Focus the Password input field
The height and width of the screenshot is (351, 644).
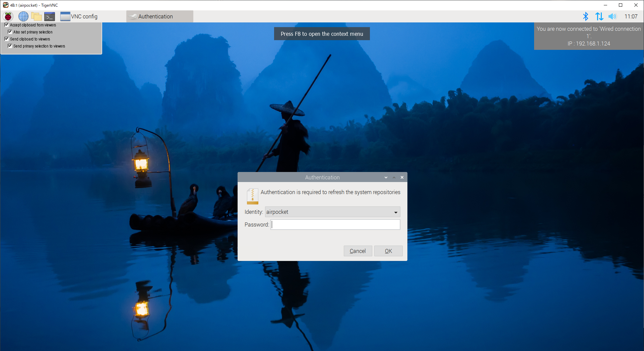coord(335,225)
